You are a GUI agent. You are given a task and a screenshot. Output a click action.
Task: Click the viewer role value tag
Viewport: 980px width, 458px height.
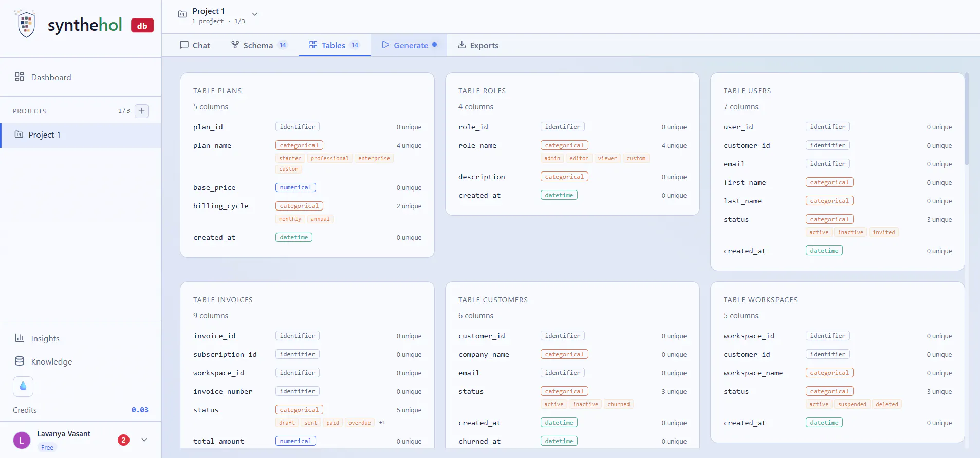tap(607, 158)
